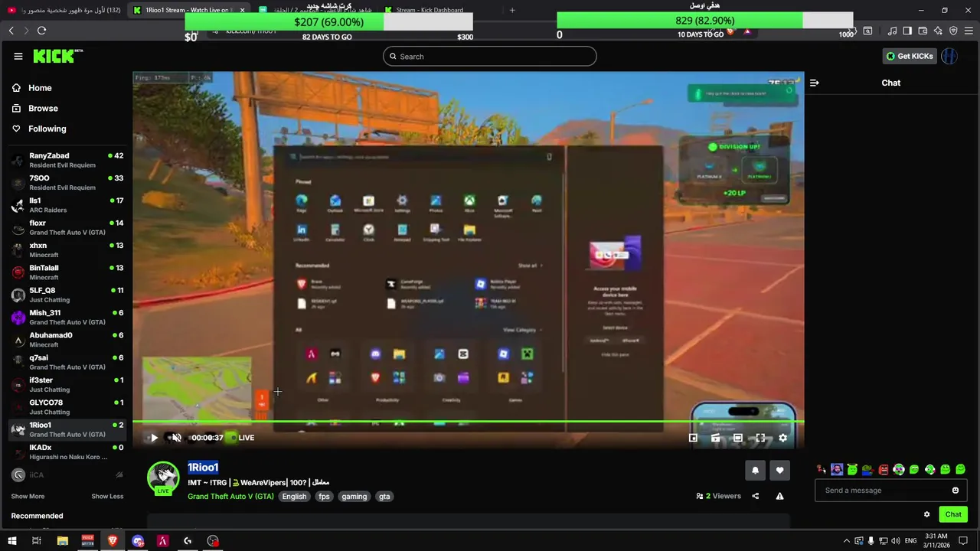Collapse the chat panel arrow icon
The height and width of the screenshot is (551, 980).
(814, 83)
